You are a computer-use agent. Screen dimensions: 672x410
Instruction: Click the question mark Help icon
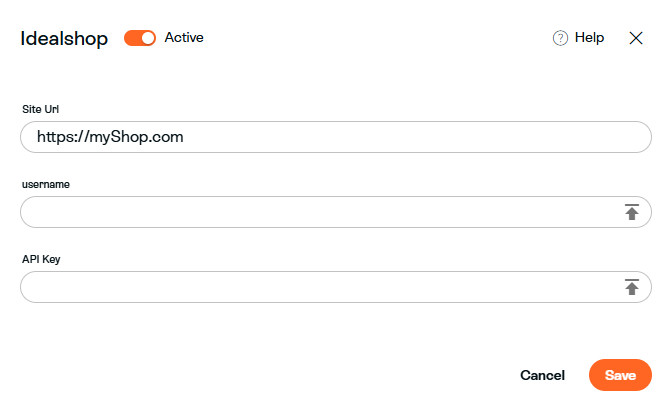point(560,38)
